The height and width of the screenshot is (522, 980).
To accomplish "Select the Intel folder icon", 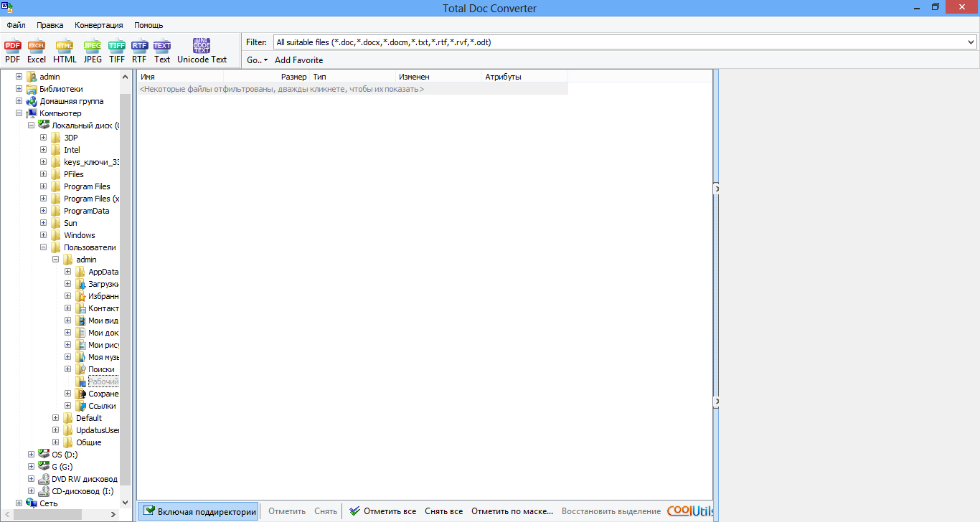I will tap(56, 150).
